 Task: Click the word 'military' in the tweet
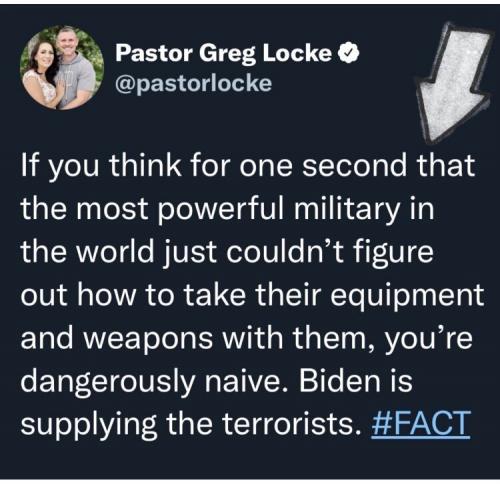point(346,209)
